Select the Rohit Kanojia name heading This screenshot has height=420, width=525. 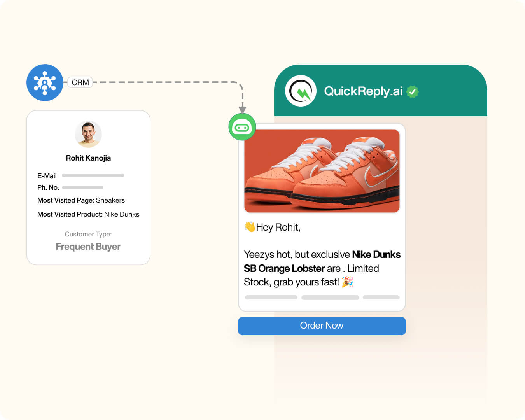coord(88,158)
